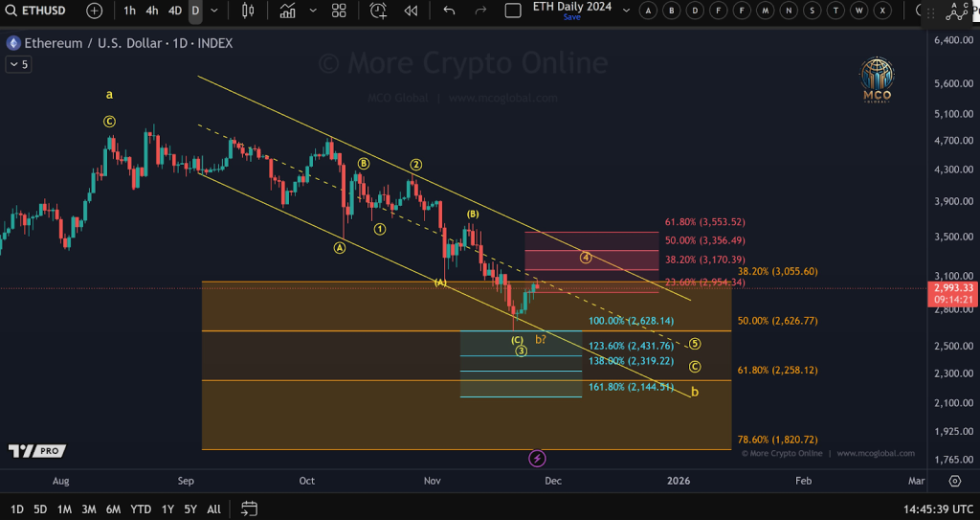The height and width of the screenshot is (520, 980).
Task: Redo the last chart action
Action: (x=480, y=10)
